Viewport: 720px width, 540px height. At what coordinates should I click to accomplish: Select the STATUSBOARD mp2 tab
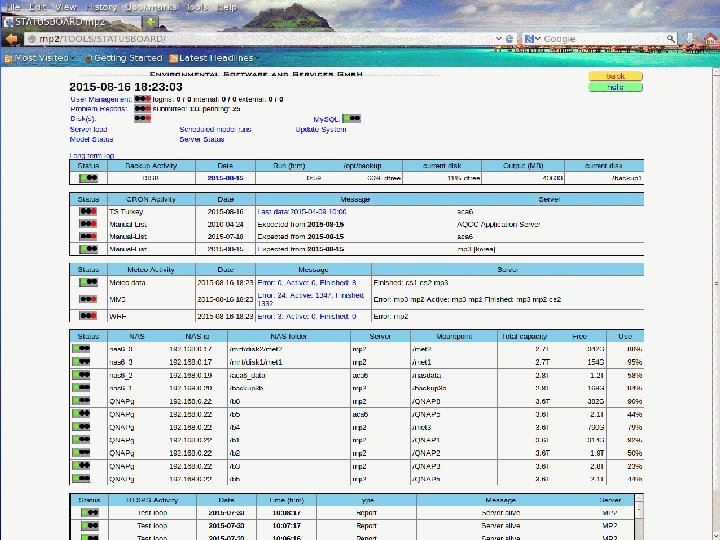(70, 22)
